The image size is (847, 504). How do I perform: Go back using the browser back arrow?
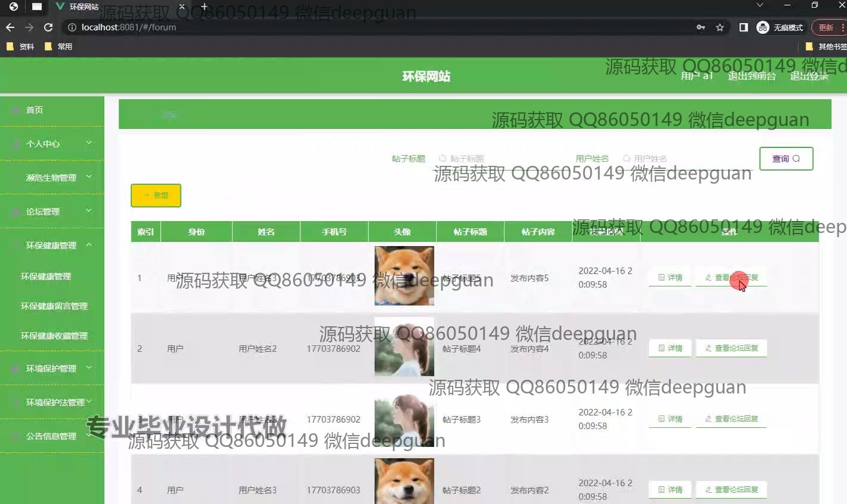coord(10,27)
